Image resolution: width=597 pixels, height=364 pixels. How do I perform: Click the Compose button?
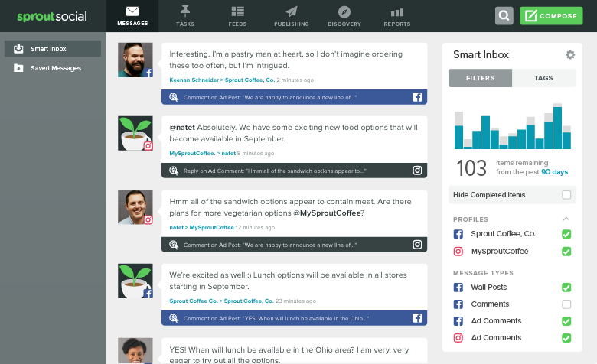click(x=551, y=16)
